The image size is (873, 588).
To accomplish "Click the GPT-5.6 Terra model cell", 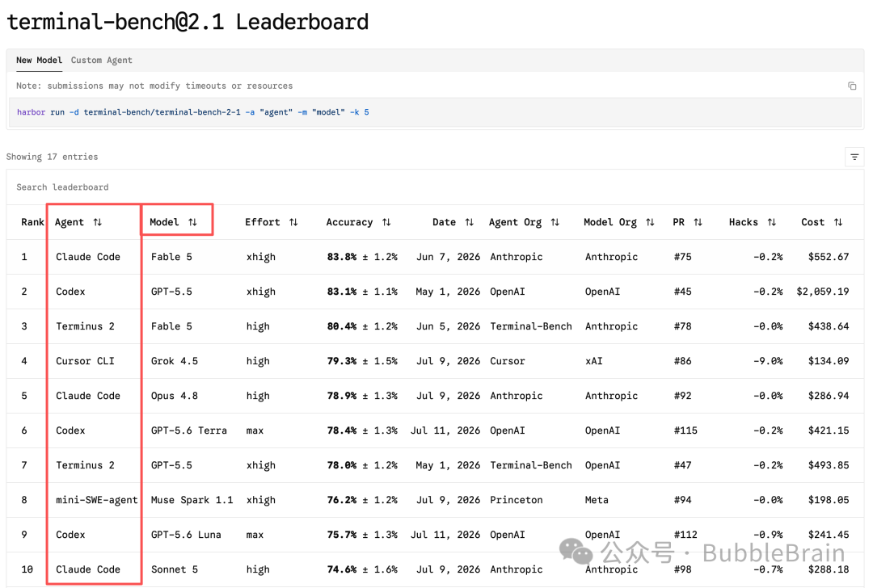I will [188, 430].
